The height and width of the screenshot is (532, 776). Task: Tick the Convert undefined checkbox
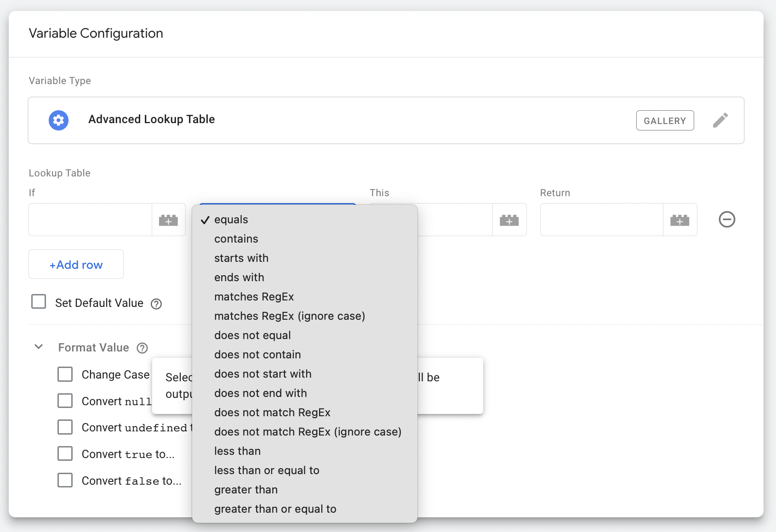tap(65, 427)
